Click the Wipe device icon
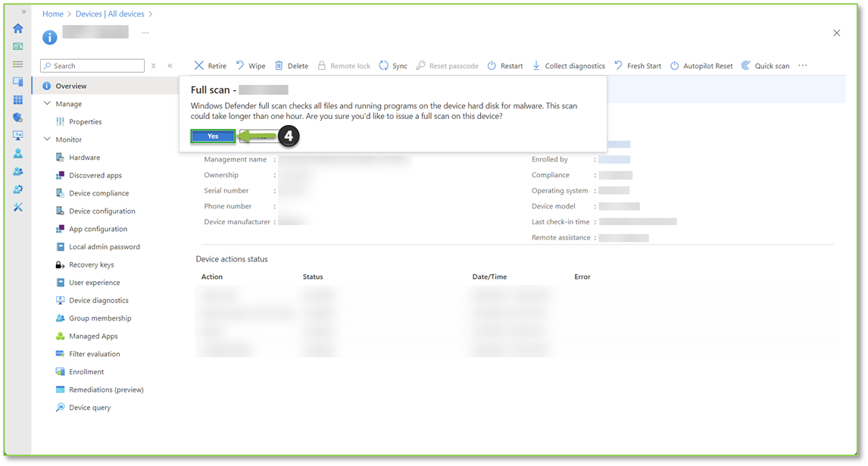 [240, 66]
